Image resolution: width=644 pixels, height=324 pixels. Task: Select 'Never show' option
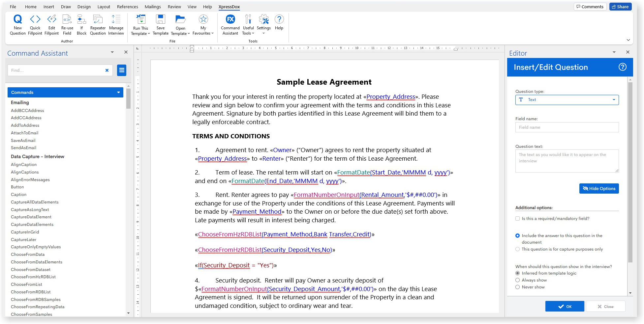click(517, 287)
